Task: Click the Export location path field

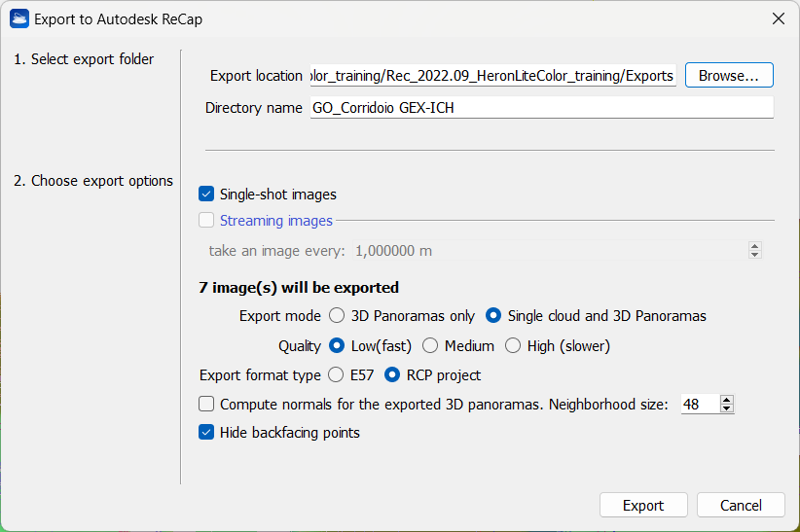Action: (x=491, y=76)
